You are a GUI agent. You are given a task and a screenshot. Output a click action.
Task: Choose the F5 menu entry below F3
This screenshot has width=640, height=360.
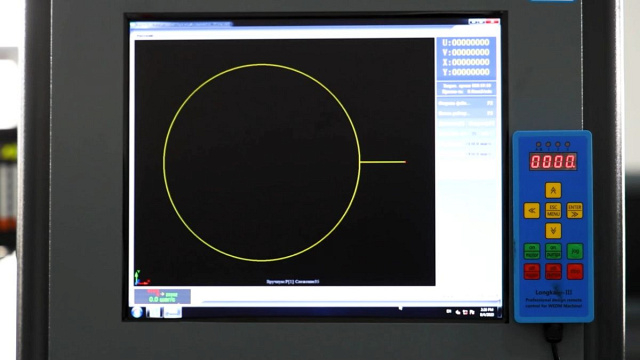click(466, 113)
